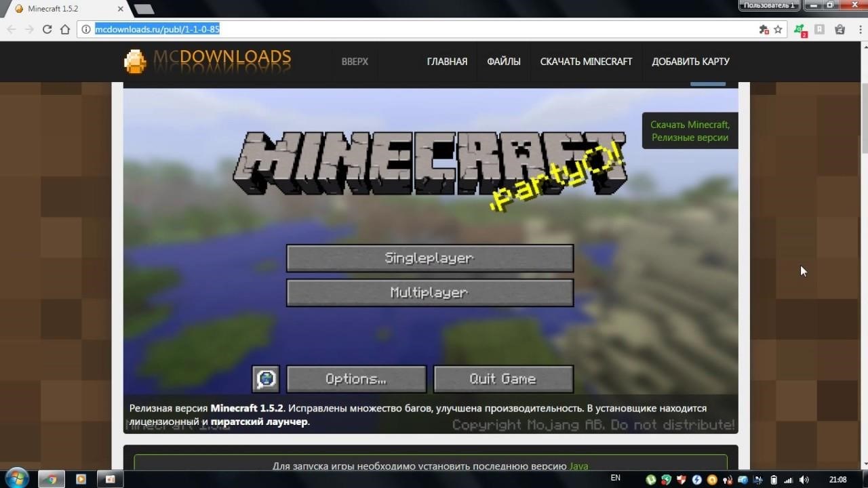Open a new tab next to Minecraft 1.5.2
Viewport: 868px width, 488px height.
coord(144,9)
